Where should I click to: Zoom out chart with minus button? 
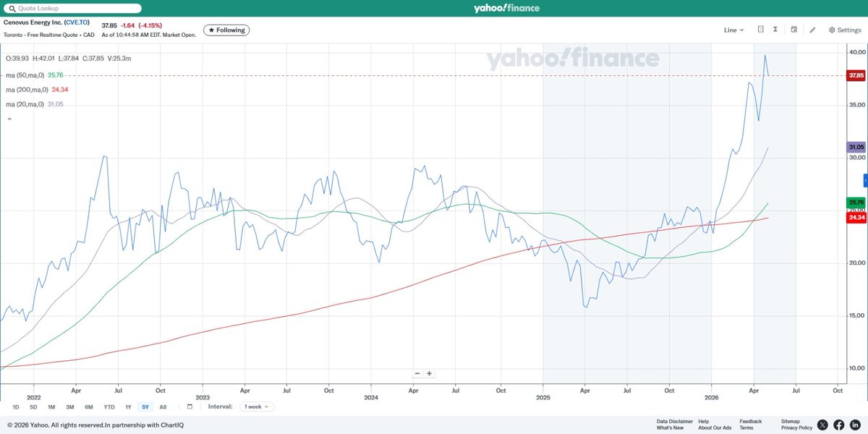click(417, 373)
